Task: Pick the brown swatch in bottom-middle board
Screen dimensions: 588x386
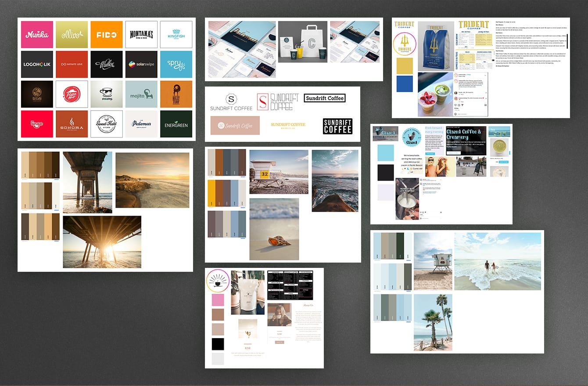Action: (218, 315)
